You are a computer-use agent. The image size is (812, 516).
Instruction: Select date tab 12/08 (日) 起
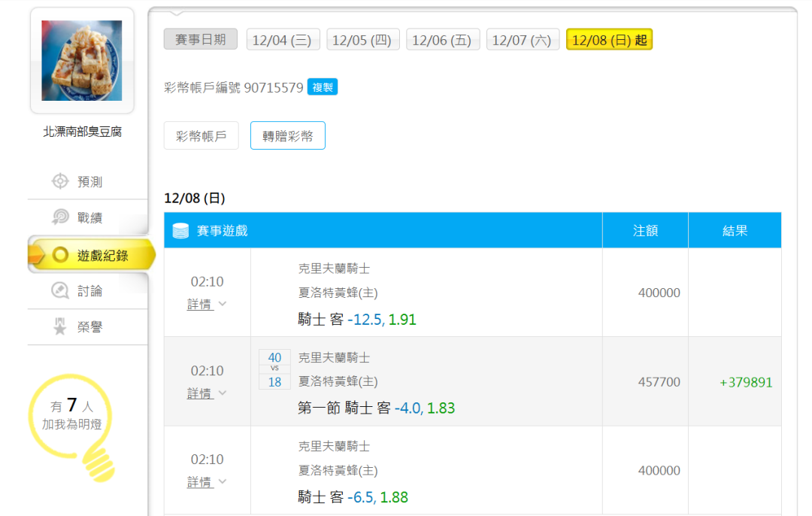click(609, 39)
